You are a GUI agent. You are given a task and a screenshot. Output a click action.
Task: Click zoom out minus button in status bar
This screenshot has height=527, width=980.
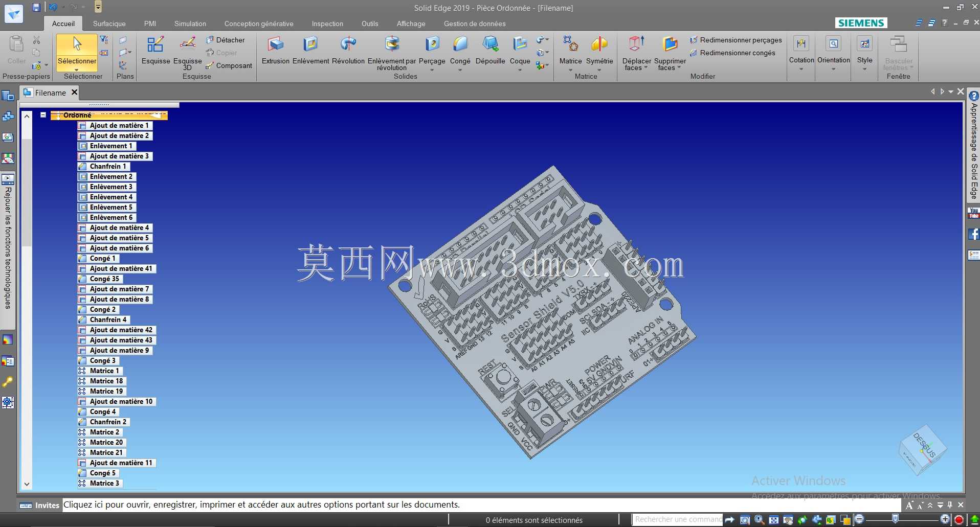(x=859, y=519)
